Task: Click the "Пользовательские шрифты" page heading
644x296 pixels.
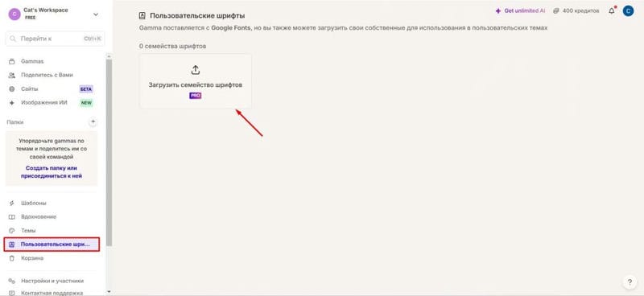Action: 197,16
